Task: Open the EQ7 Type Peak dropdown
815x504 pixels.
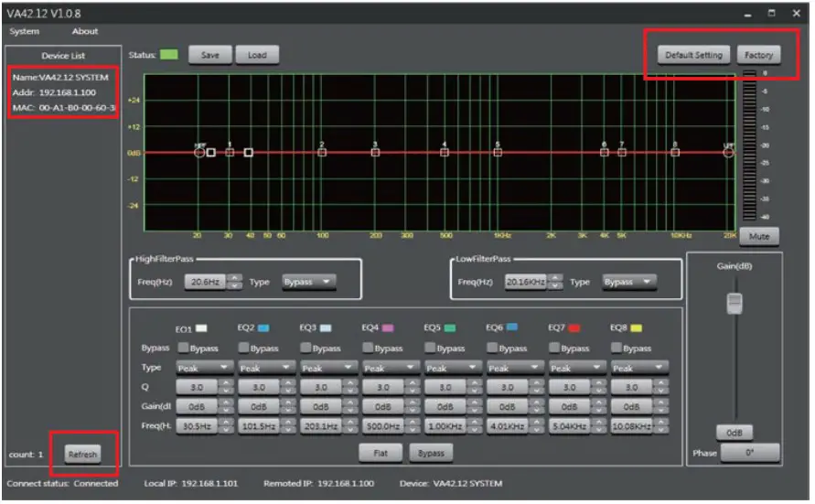Action: click(x=577, y=368)
